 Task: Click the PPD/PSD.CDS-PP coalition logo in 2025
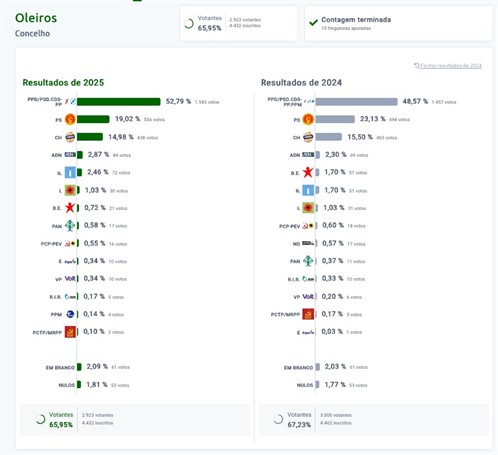[x=70, y=101]
